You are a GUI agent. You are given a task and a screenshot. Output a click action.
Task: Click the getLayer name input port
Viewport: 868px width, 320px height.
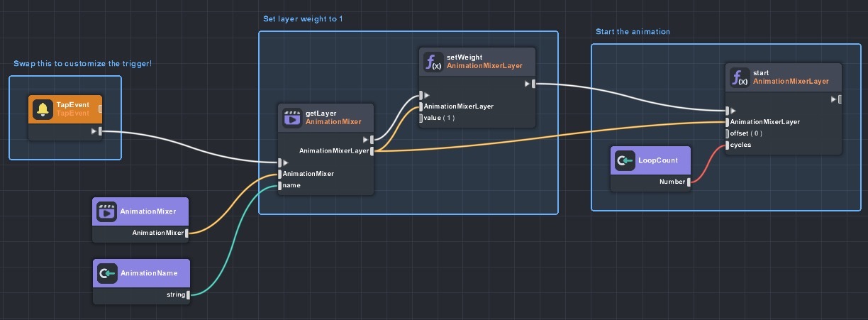pyautogui.click(x=280, y=185)
